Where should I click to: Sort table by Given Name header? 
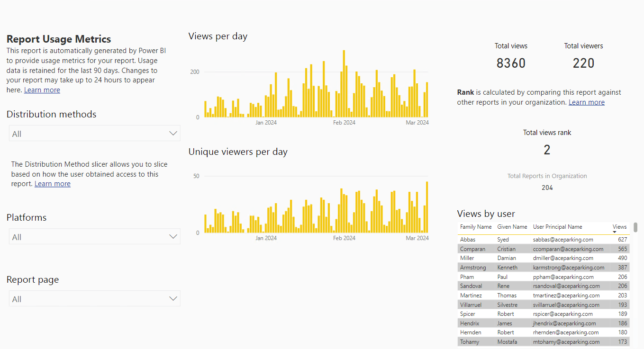[512, 227]
